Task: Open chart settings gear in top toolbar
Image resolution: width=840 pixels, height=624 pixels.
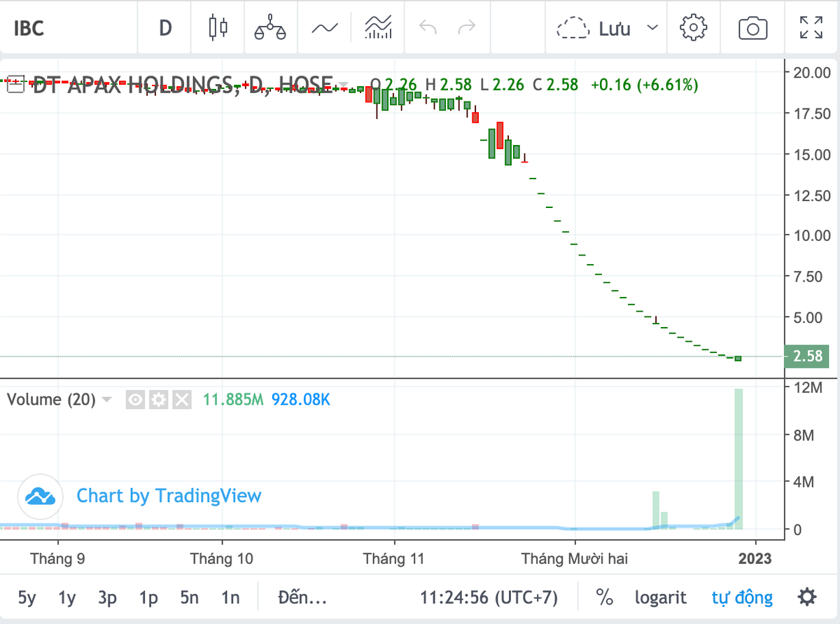Action: pyautogui.click(x=693, y=28)
